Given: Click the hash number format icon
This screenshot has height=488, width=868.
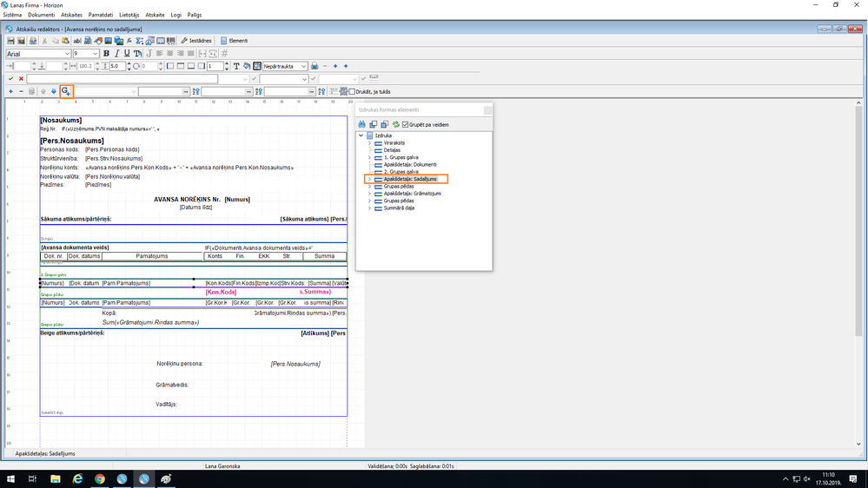Looking at the screenshot, I should (224, 54).
